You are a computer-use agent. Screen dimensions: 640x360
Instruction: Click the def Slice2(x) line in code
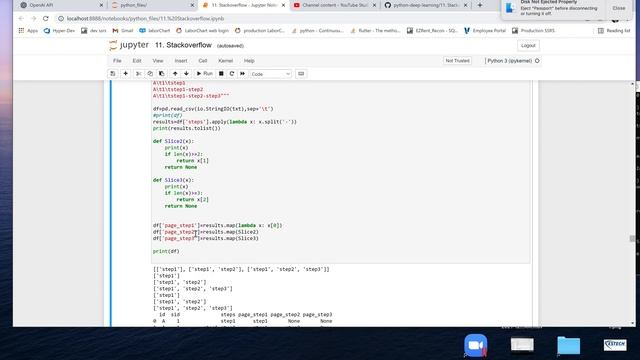point(173,141)
